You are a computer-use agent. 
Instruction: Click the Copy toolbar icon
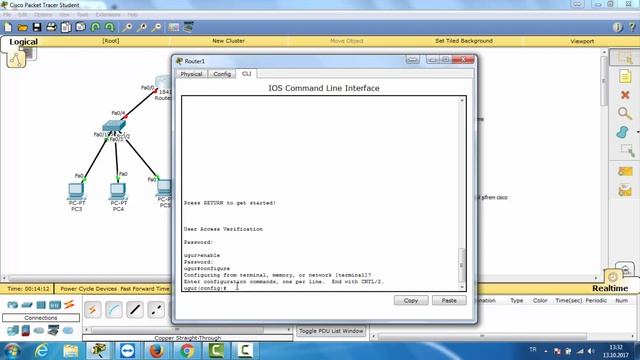point(66,27)
